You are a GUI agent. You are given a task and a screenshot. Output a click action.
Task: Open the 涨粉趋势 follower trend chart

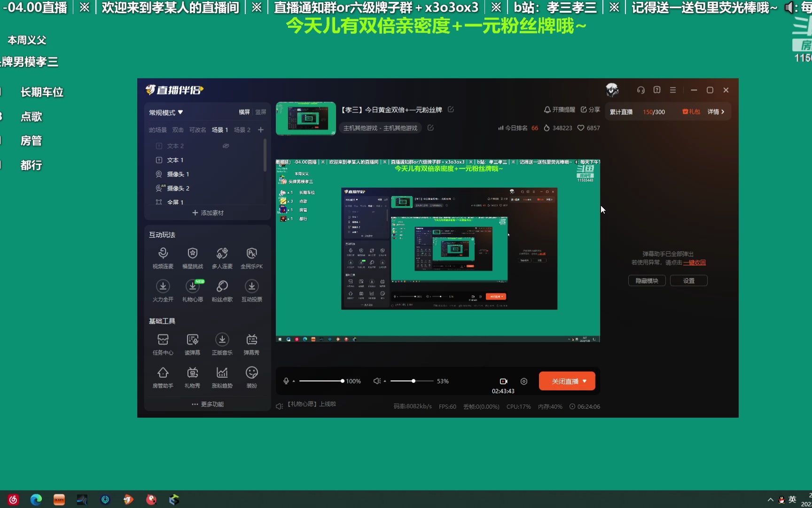222,377
